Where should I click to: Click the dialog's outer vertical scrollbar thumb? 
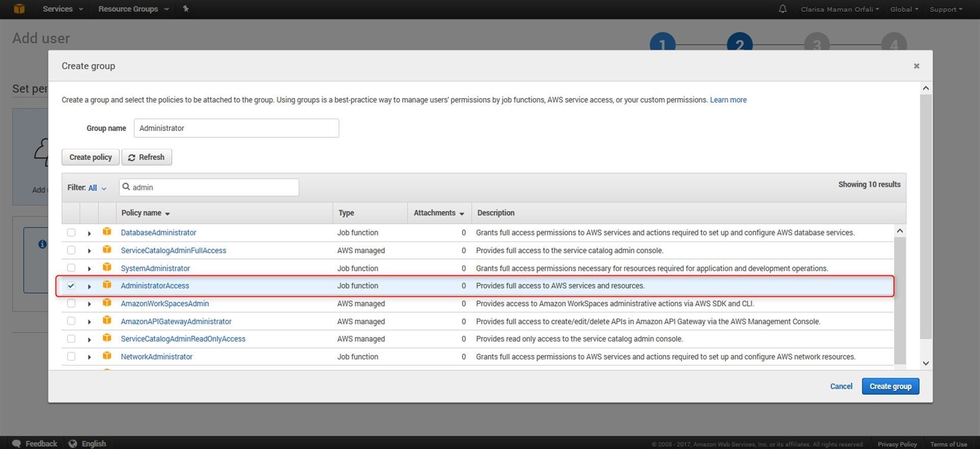pos(926,216)
